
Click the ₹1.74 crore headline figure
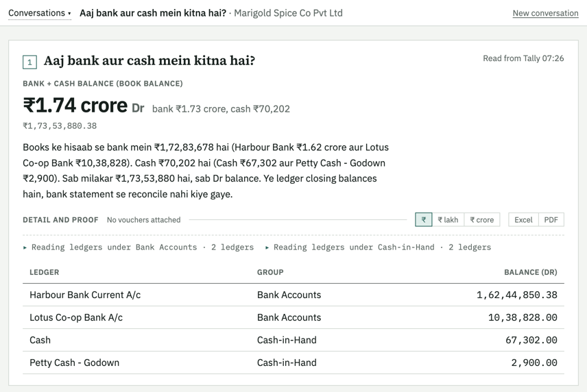(75, 105)
